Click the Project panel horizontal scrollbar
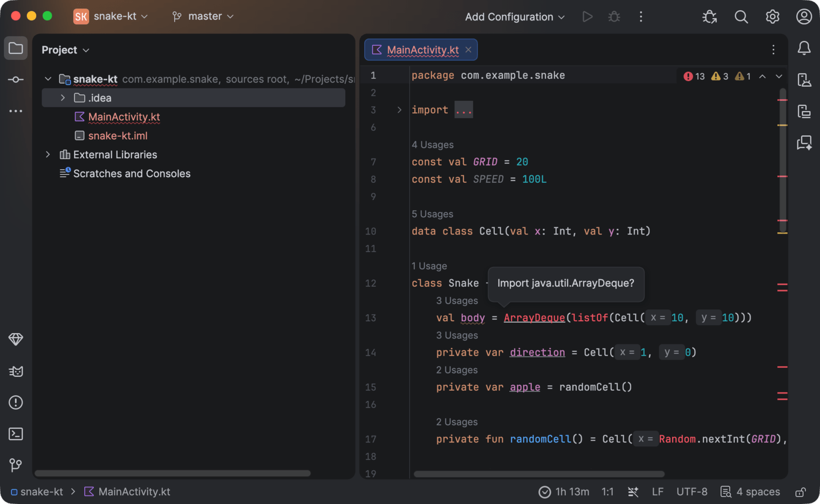This screenshot has width=820, height=504. (173, 474)
